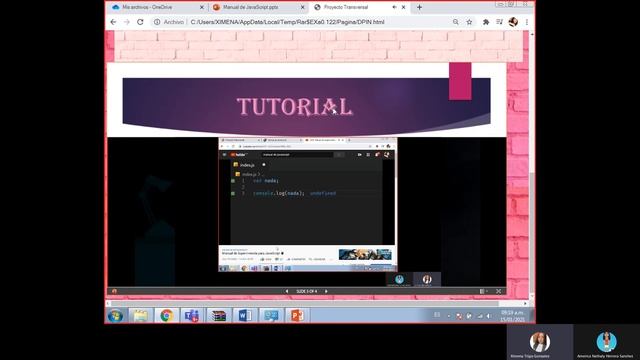Viewport: 640px width, 360px height.
Task: Click the file info icon beside Archivo
Action: 157,22
